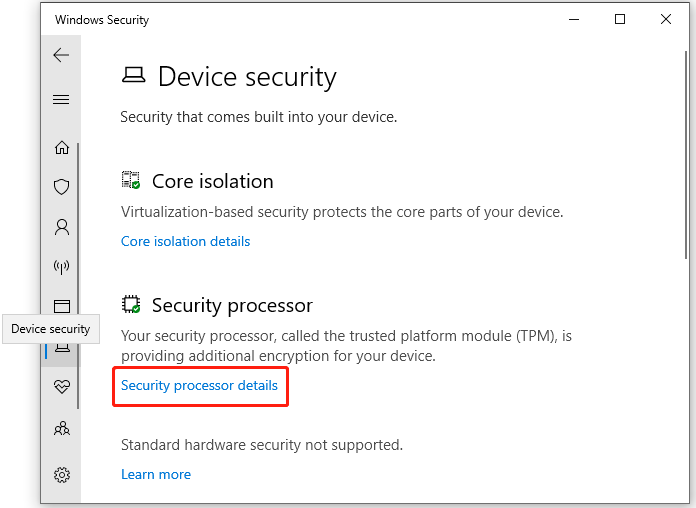
Task: Click the Core isolation heading icon
Action: (x=131, y=181)
